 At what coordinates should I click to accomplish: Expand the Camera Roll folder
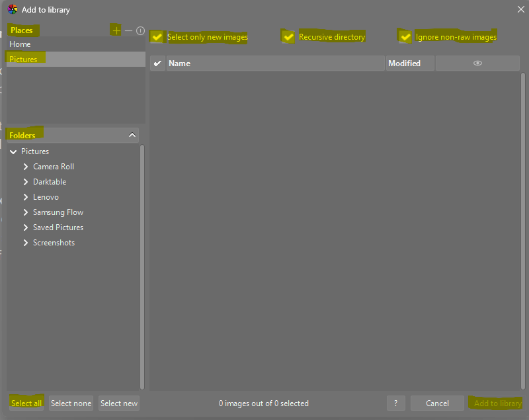[26, 167]
